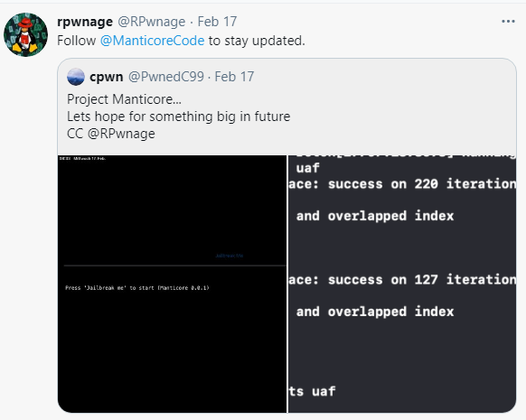Open the three-dot more options menu
The image size is (526, 420).
pyautogui.click(x=508, y=22)
